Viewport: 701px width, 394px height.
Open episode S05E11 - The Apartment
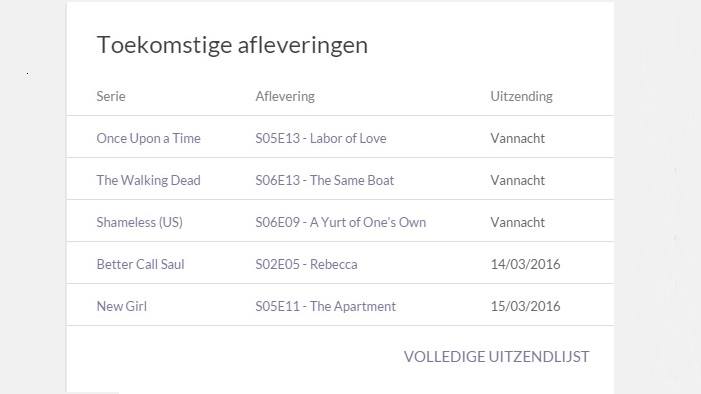click(325, 306)
